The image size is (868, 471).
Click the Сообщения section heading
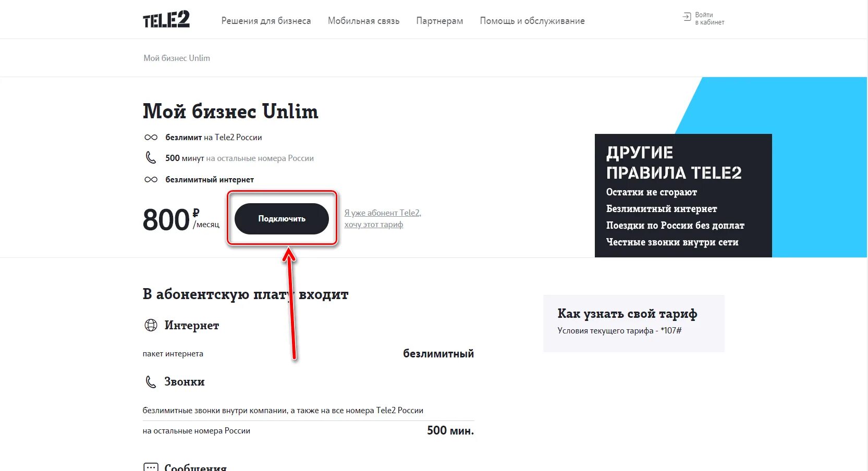(x=195, y=467)
